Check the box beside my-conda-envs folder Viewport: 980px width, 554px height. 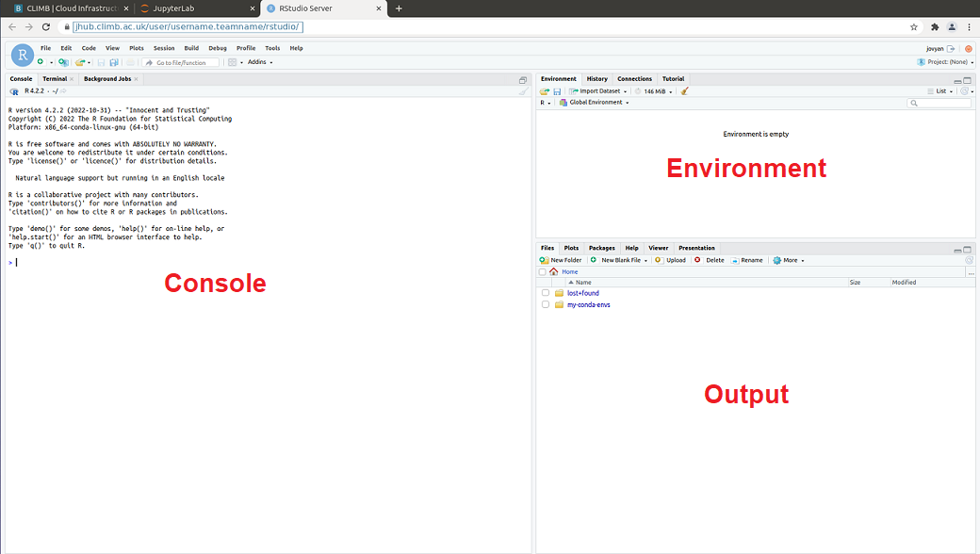pos(545,304)
